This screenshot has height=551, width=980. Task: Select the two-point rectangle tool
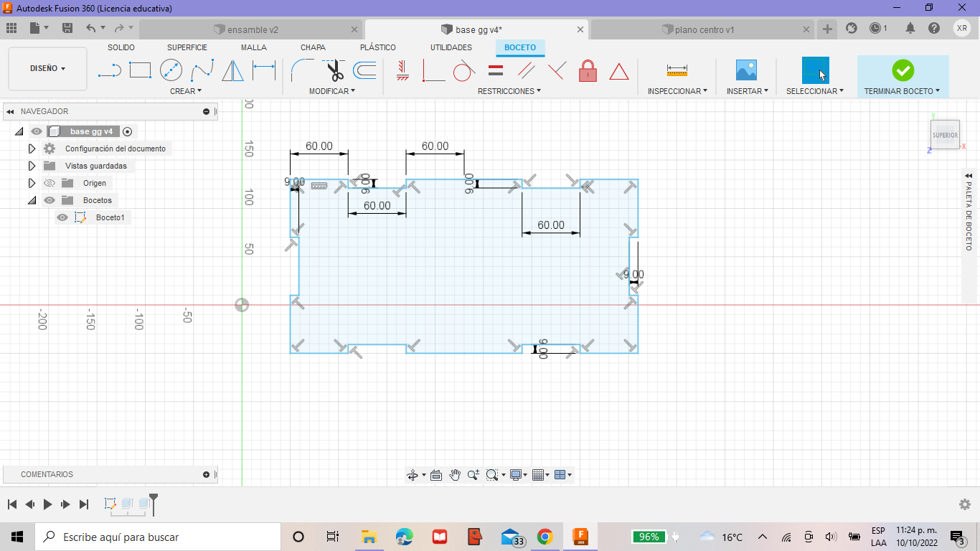point(140,70)
